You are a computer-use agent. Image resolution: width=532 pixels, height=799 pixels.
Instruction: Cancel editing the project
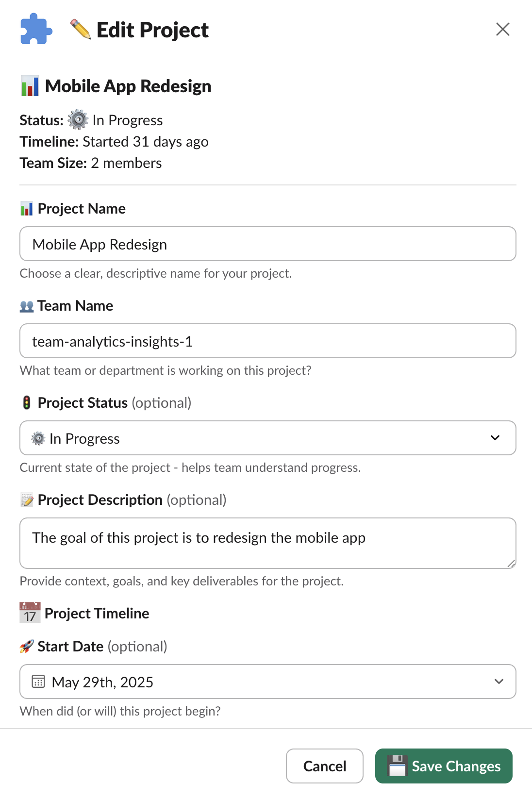click(325, 766)
